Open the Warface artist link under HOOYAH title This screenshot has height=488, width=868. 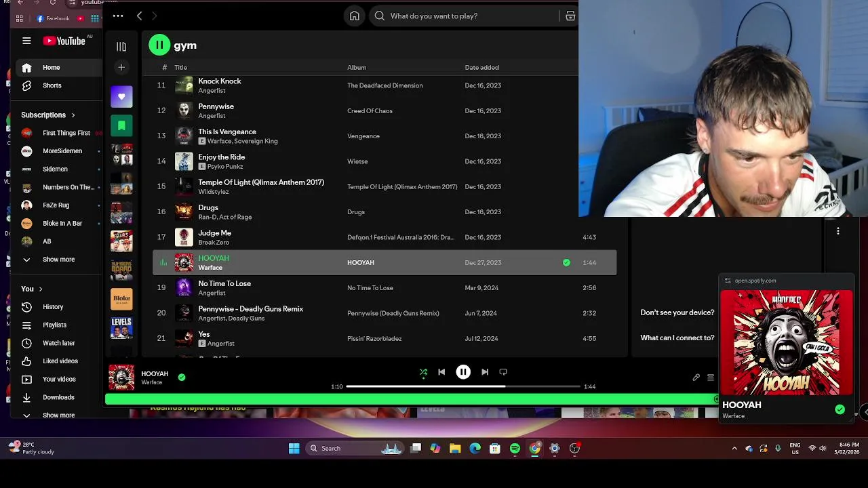[210, 268]
